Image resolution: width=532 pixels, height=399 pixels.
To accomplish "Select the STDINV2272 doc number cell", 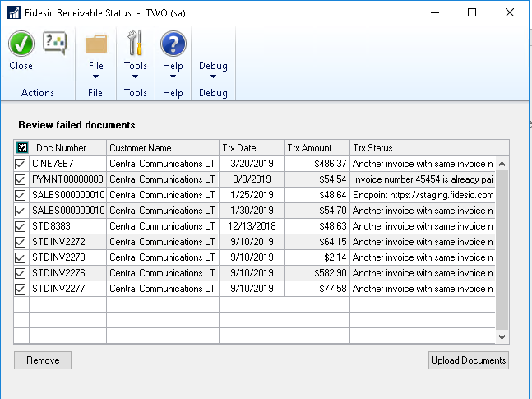I will point(68,242).
